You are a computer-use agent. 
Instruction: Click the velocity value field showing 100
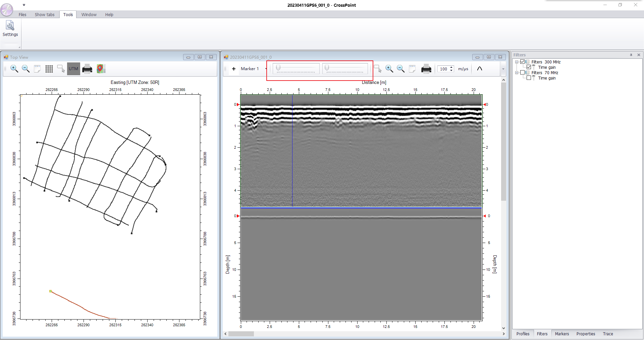[443, 69]
